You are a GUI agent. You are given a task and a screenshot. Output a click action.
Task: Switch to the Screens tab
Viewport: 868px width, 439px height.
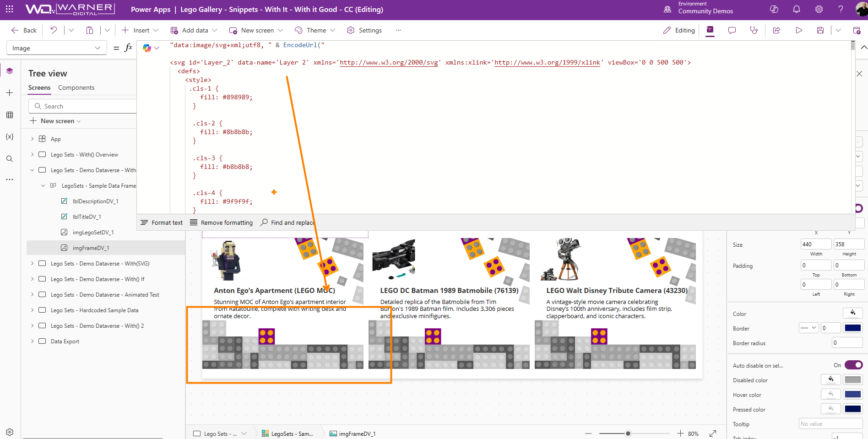pos(39,87)
